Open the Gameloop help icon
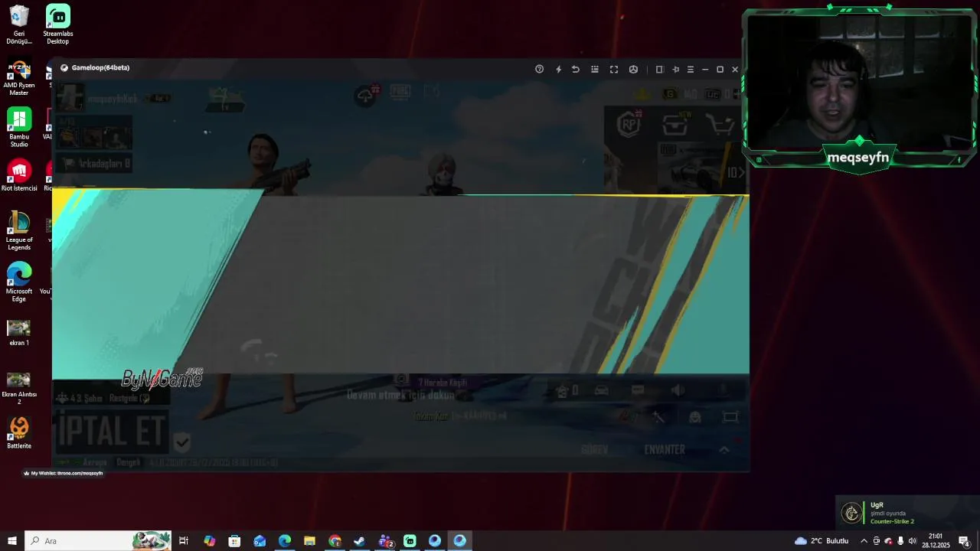The width and height of the screenshot is (980, 551). coord(539,69)
